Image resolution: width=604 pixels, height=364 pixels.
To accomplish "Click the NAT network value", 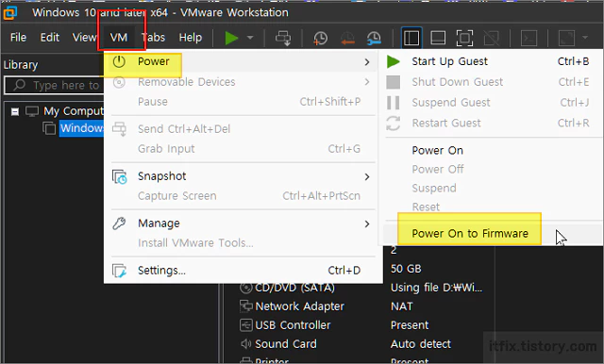I will pos(402,306).
